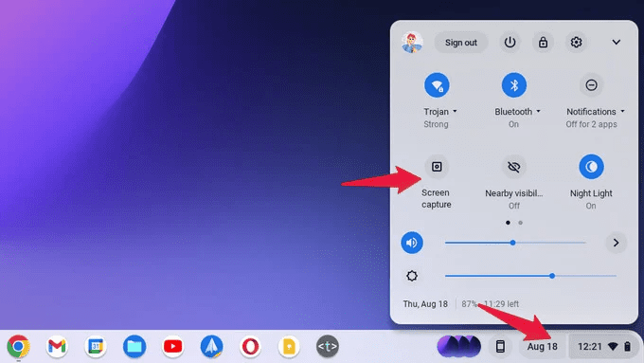
Task: Click the 'Off for 2 apps' label
Action: [x=591, y=124]
